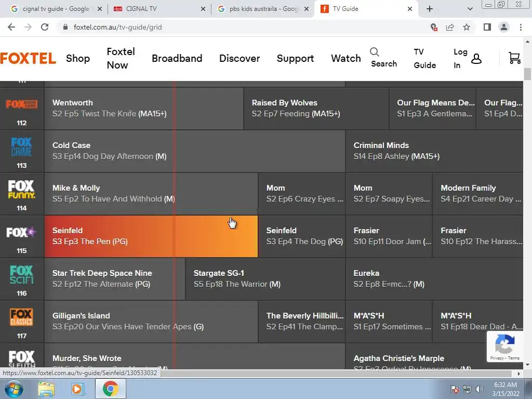Open Frasier S10 Ep12 listing
Viewport: 532px width, 399px height.
click(478, 236)
